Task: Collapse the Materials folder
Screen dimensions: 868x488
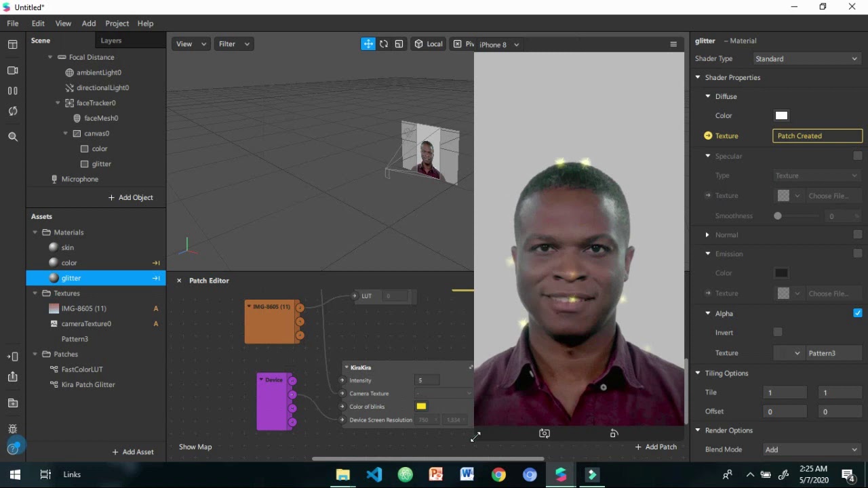Action: click(35, 232)
